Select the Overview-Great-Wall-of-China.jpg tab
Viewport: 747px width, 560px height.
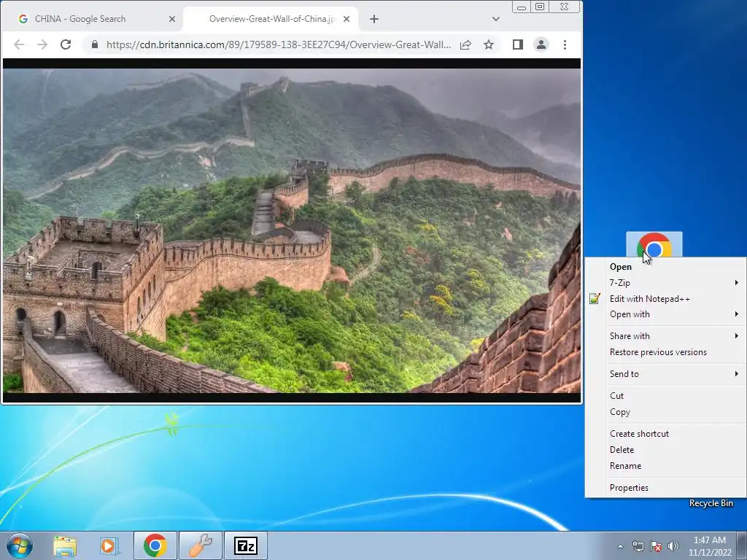[x=271, y=19]
